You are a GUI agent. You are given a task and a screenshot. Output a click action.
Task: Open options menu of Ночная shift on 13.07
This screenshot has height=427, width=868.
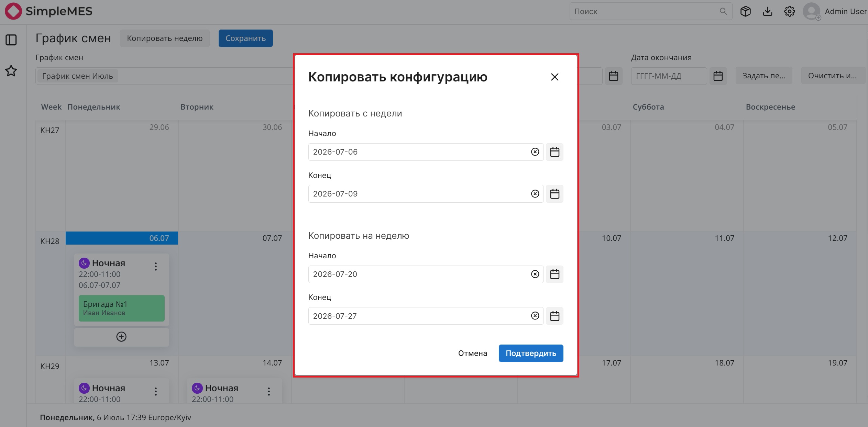[x=156, y=392]
